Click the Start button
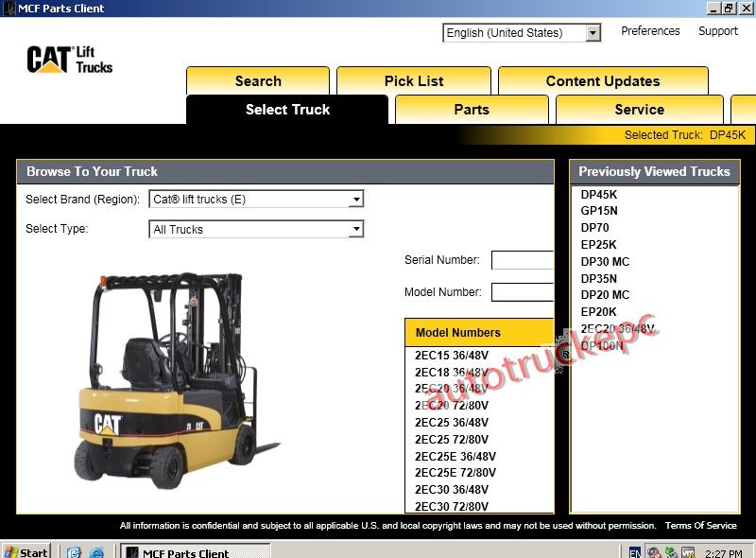This screenshot has height=558, width=756. point(26,552)
